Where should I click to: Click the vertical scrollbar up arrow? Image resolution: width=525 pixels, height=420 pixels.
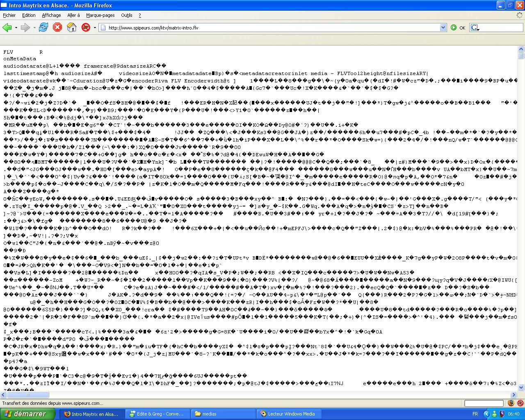[521, 49]
